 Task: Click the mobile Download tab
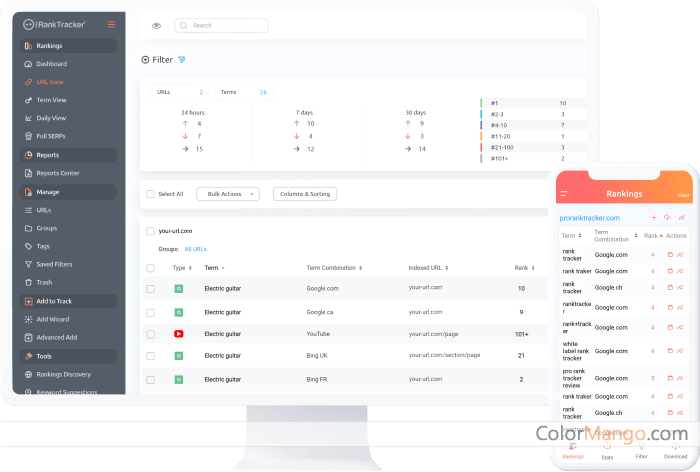click(x=675, y=451)
